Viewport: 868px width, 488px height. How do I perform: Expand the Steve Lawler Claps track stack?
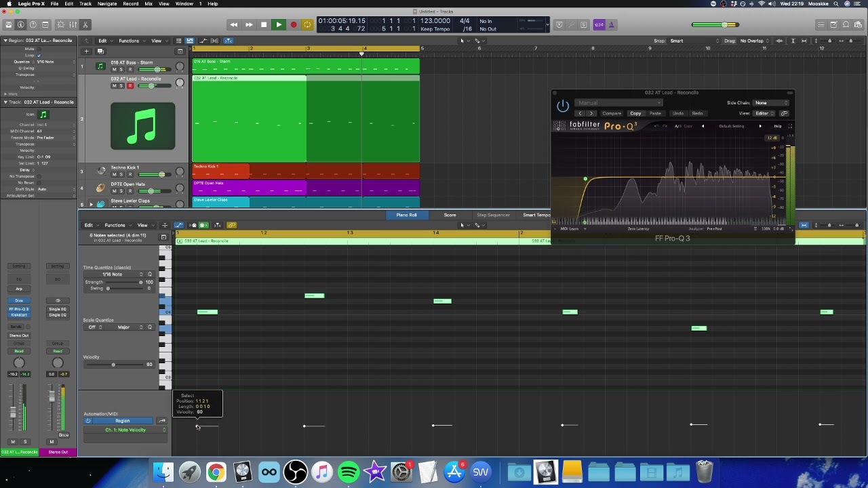(91, 204)
